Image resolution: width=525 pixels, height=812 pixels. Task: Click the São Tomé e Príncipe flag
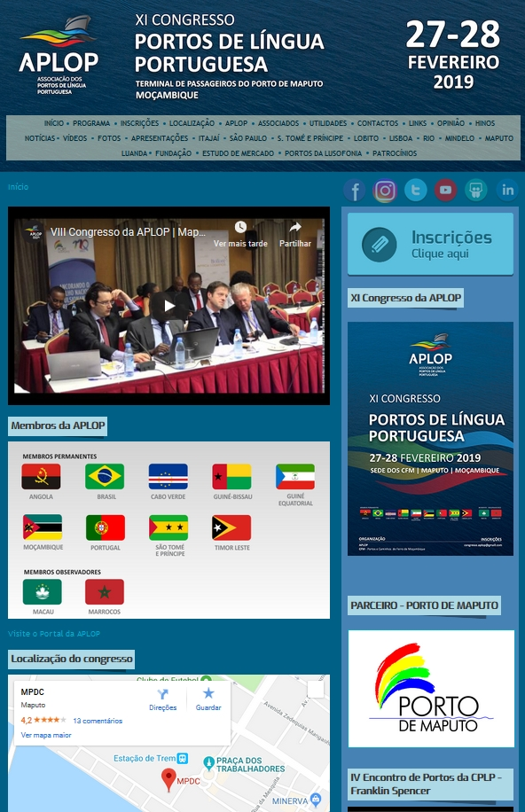(x=168, y=527)
